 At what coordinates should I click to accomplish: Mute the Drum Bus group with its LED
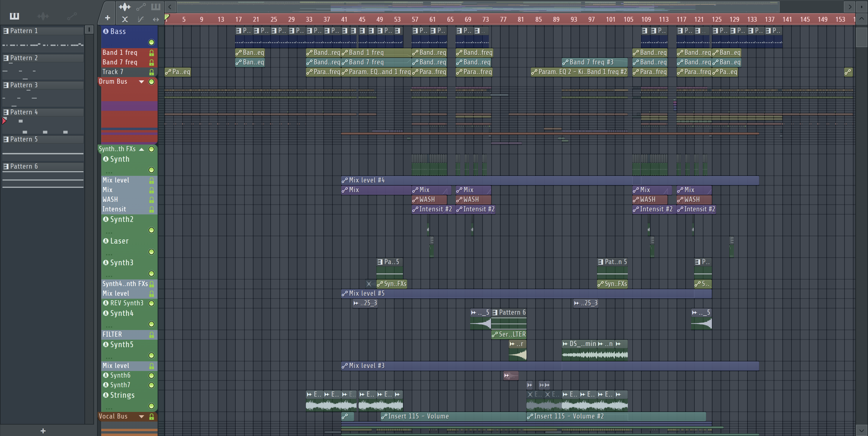click(x=152, y=82)
